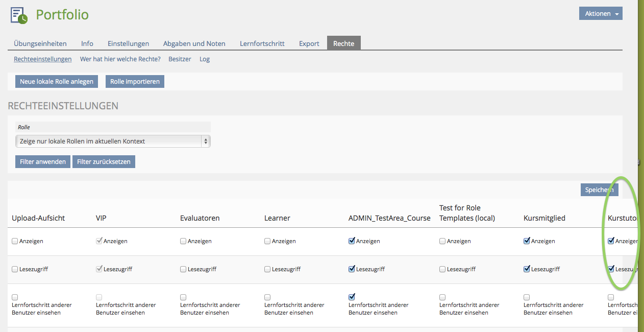The image size is (644, 332).
Task: Apply the filter with Filter anwenden
Action: click(43, 162)
